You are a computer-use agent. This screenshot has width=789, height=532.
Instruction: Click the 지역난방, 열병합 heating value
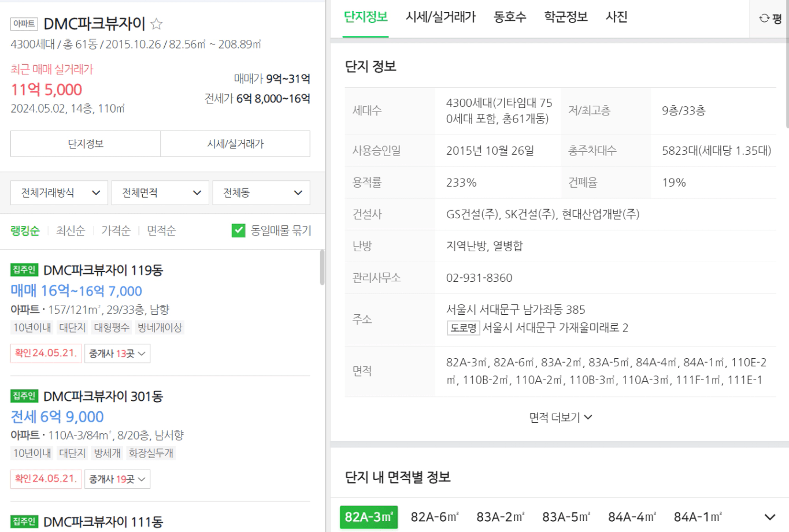point(484,246)
